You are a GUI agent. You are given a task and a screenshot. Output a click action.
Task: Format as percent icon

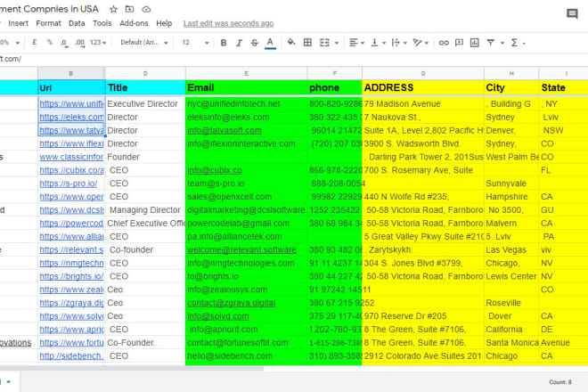50,43
